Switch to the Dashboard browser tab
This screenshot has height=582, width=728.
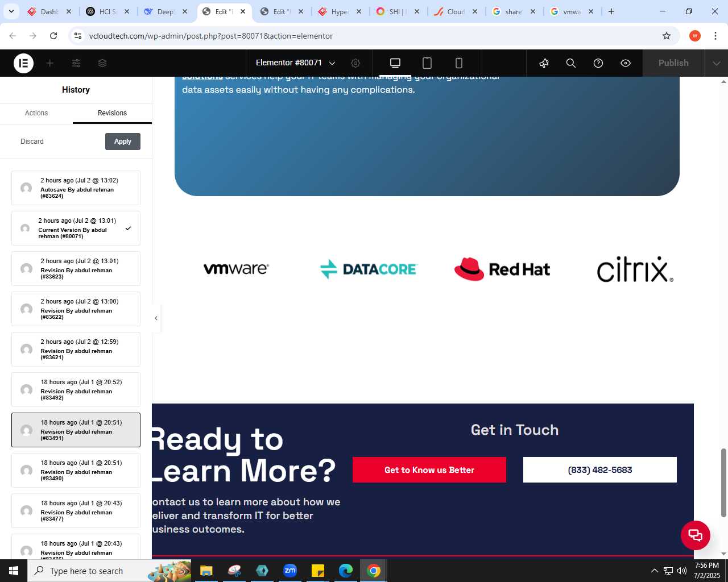[49, 11]
